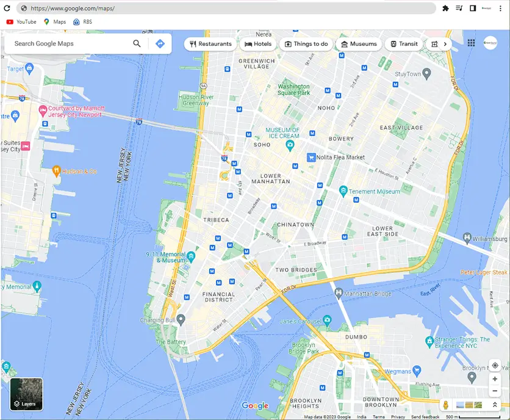This screenshot has height=420, width=510.
Task: Select the Target store pin
Action: [29, 68]
